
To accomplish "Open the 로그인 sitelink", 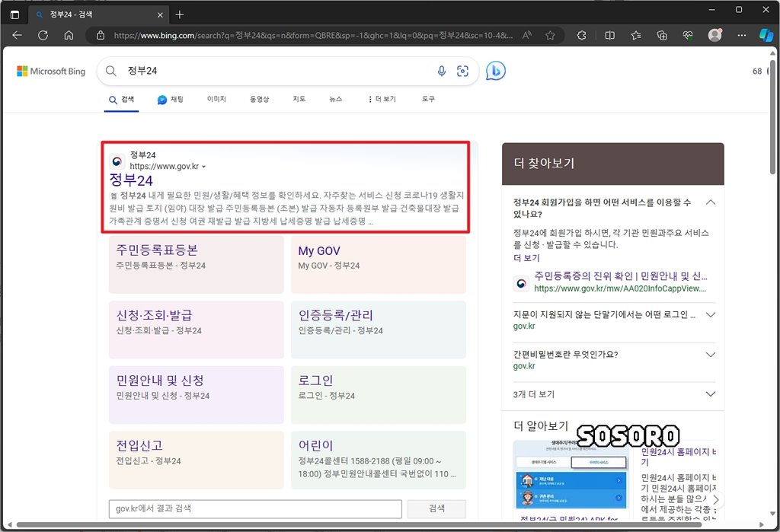I will click(x=315, y=381).
